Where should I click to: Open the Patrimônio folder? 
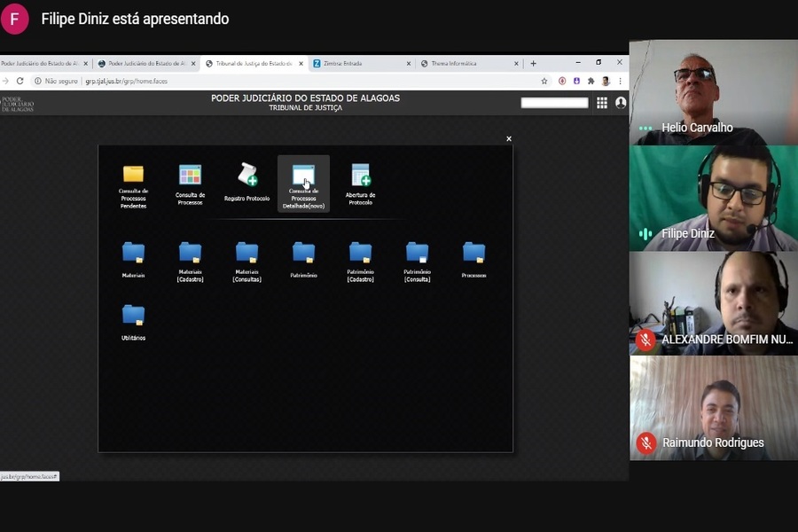pos(303,253)
